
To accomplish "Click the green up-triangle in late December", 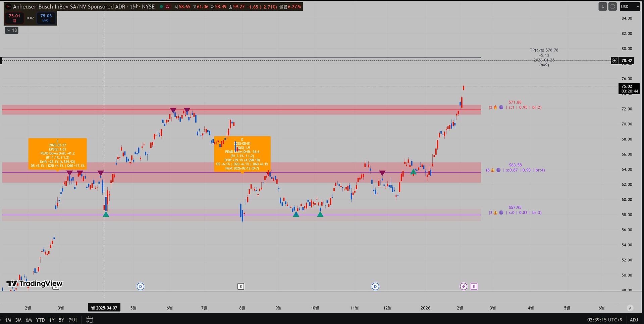I will click(x=413, y=172).
